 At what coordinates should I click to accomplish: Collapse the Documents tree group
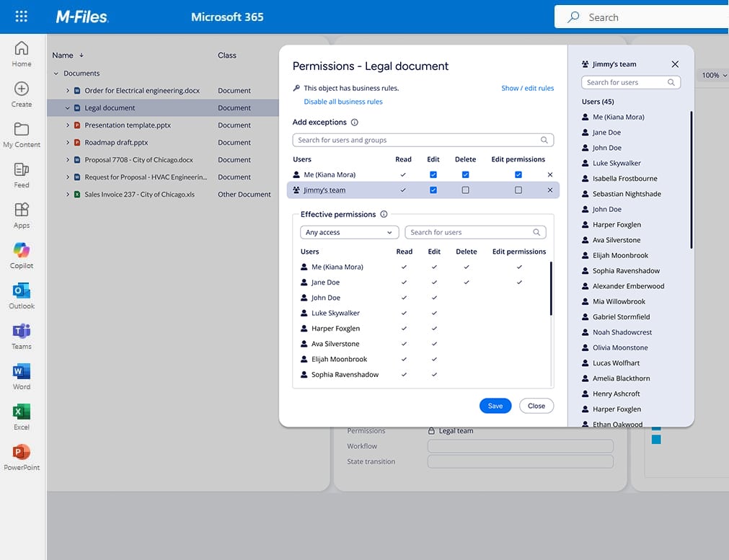(56, 74)
